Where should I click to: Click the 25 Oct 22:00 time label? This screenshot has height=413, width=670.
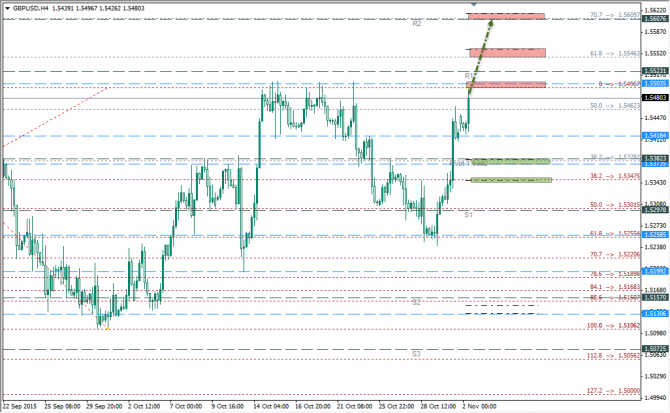coord(396,406)
